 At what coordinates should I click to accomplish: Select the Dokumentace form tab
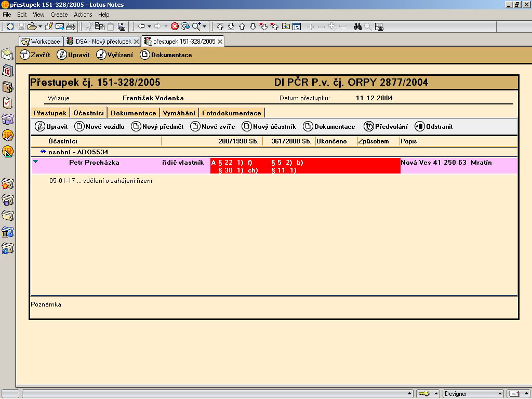[x=134, y=113]
